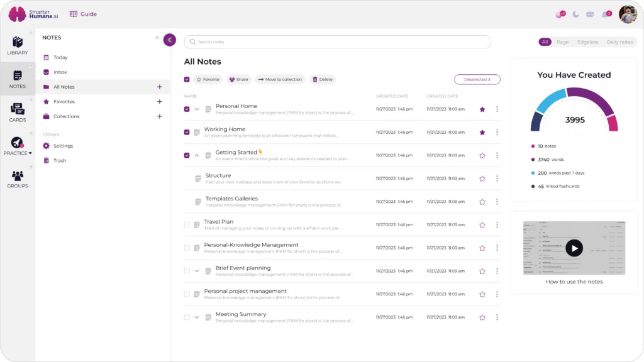
Task: Open notifications bell icon
Action: [x=606, y=14]
